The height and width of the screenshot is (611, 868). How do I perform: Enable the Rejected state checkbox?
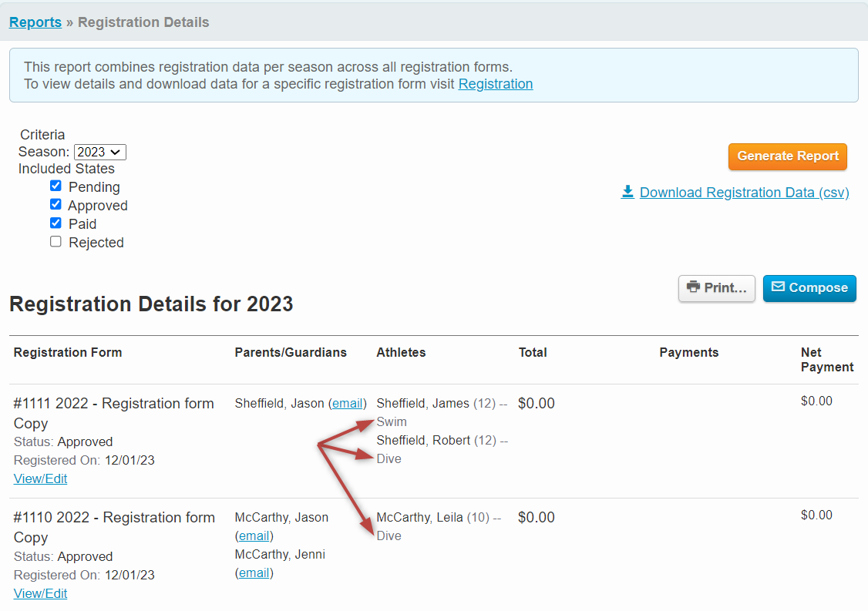click(x=56, y=242)
